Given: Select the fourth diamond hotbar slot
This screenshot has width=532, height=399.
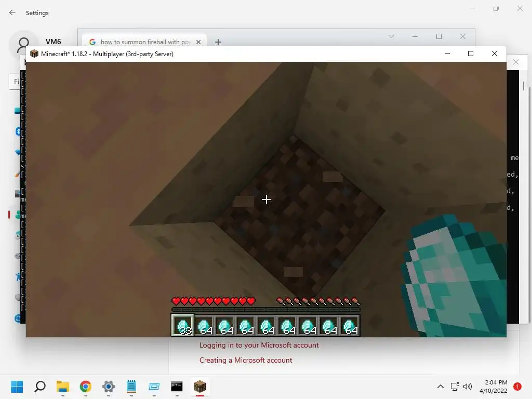Looking at the screenshot, I should 246,326.
